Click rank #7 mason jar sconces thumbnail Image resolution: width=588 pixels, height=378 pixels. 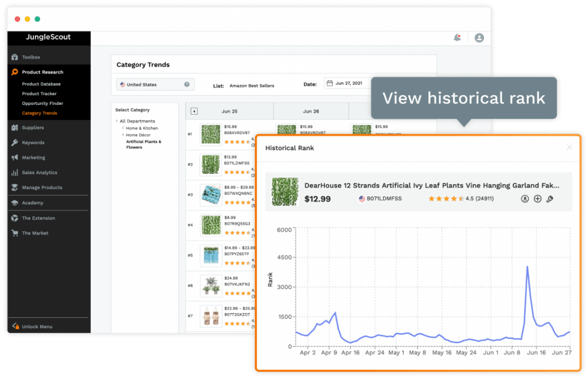coord(211,316)
